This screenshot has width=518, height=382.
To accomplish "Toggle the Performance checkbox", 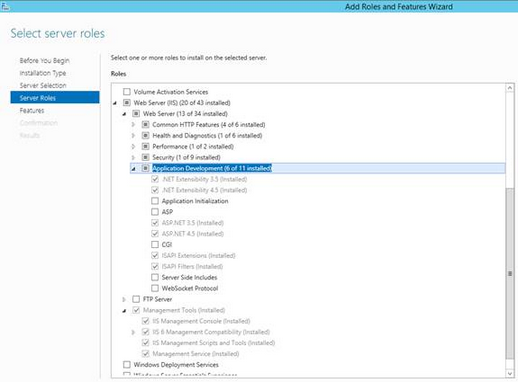I will pos(145,146).
